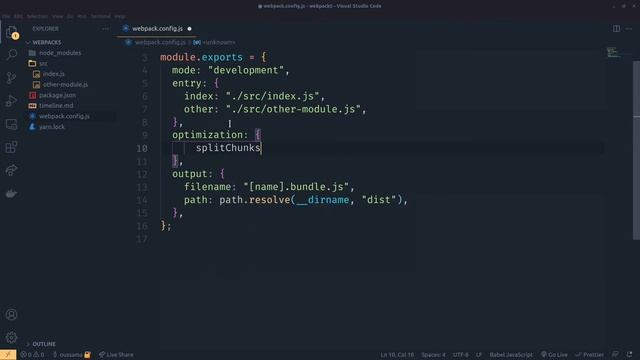
Task: Open index.js in the explorer
Action: click(53, 74)
